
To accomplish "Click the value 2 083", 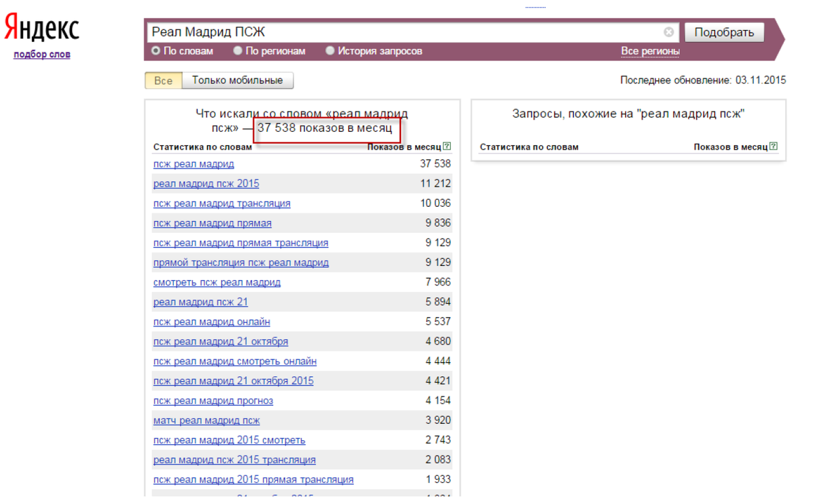I will coord(438,459).
